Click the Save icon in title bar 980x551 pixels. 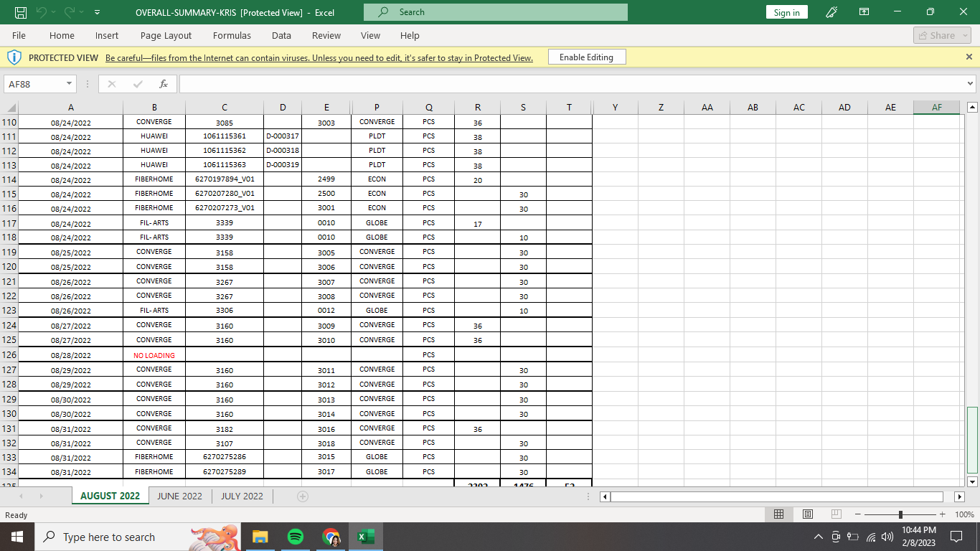(21, 12)
